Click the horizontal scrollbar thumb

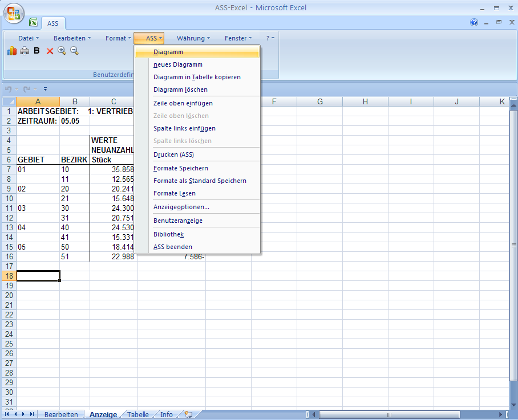coord(389,414)
